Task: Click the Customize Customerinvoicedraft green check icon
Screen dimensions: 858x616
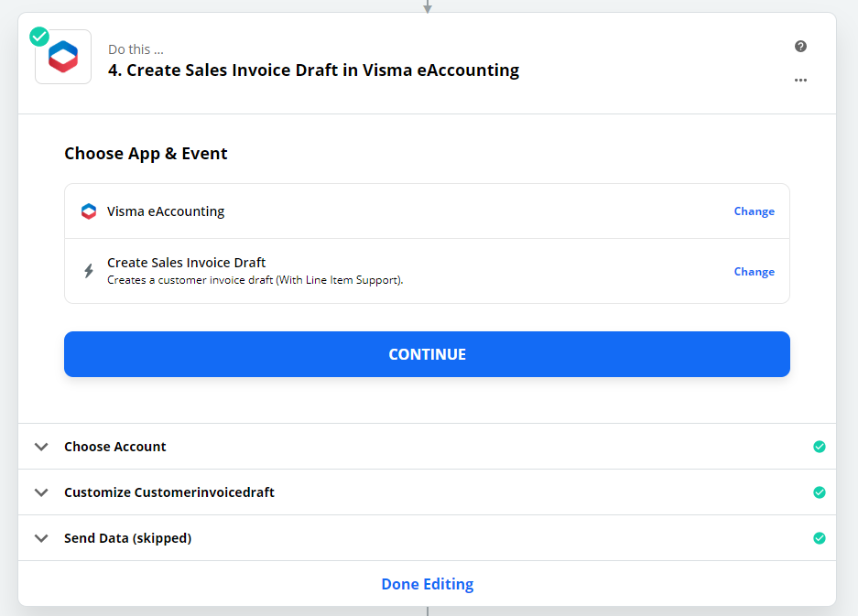Action: point(820,492)
